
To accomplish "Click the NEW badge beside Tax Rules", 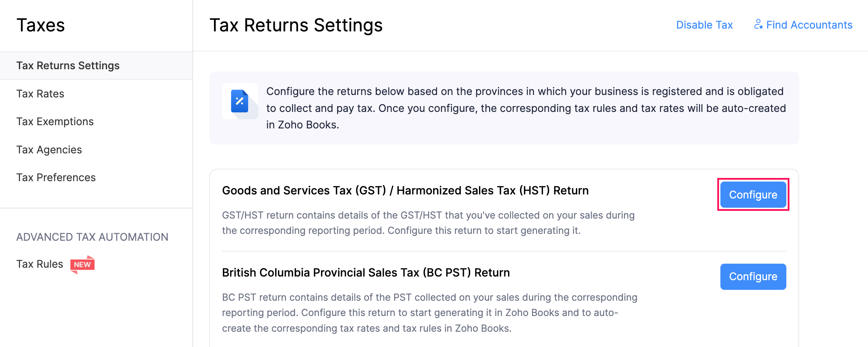I will point(82,264).
